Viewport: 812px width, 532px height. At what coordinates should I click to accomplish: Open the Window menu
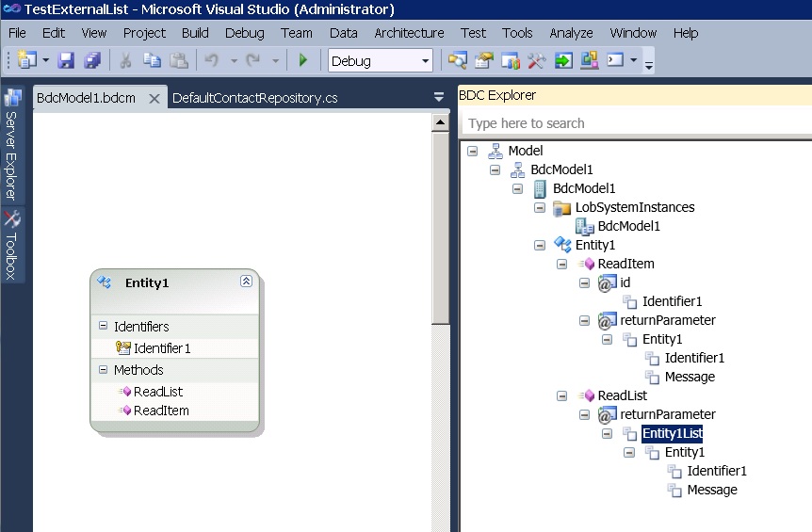tap(633, 33)
